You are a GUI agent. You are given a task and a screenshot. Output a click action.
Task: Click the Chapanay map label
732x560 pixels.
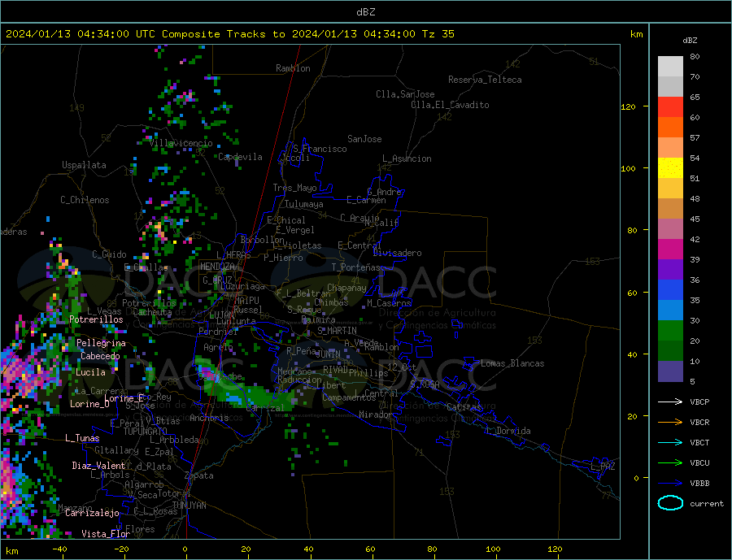346,288
